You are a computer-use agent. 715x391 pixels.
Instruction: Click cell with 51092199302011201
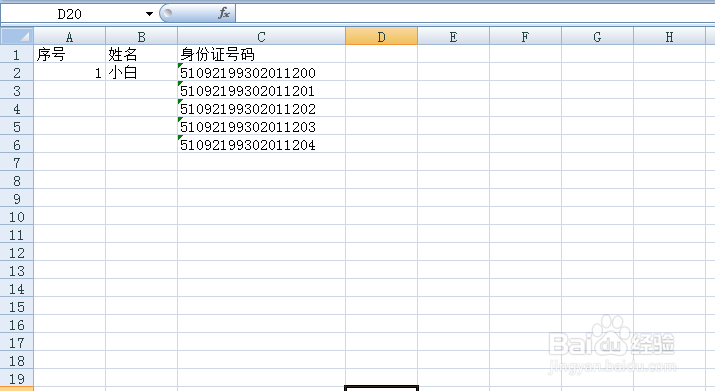point(261,90)
